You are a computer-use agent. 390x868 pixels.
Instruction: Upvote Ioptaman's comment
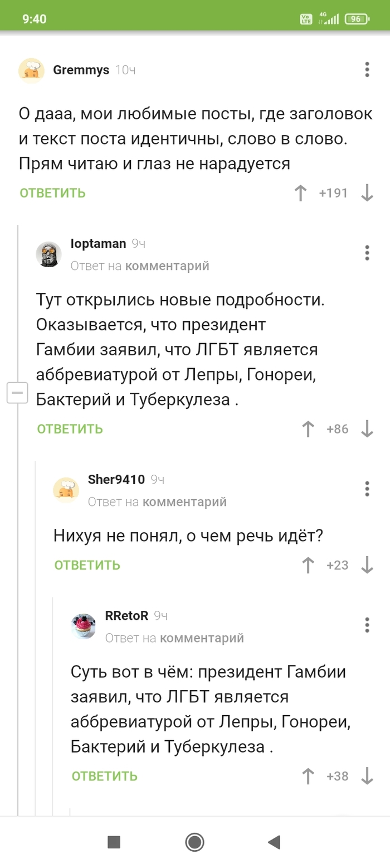308,429
